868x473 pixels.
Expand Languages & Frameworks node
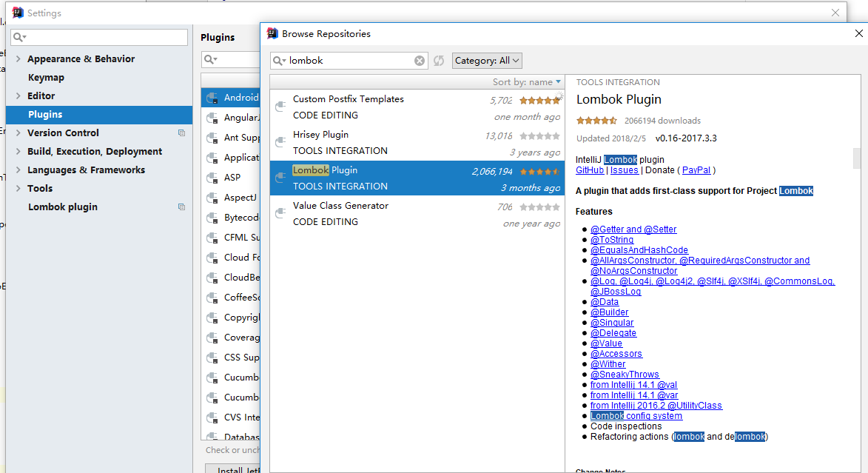18,170
